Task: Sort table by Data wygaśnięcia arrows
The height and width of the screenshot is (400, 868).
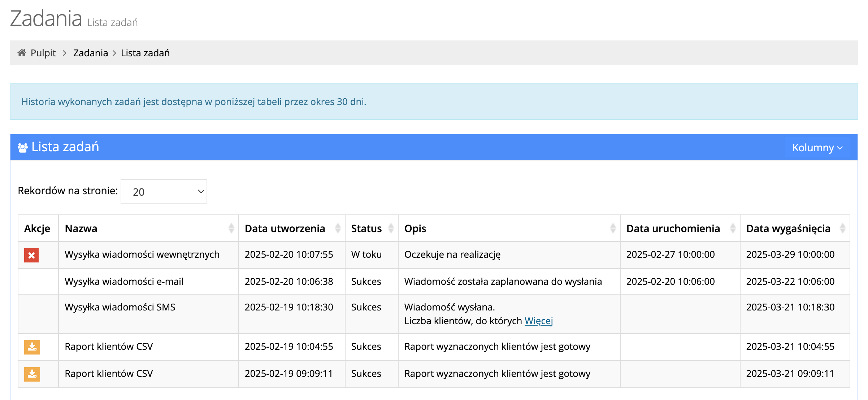Action: tap(842, 228)
